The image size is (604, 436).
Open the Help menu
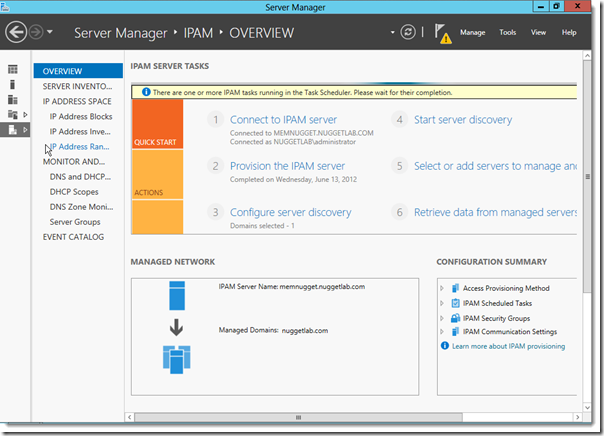569,32
